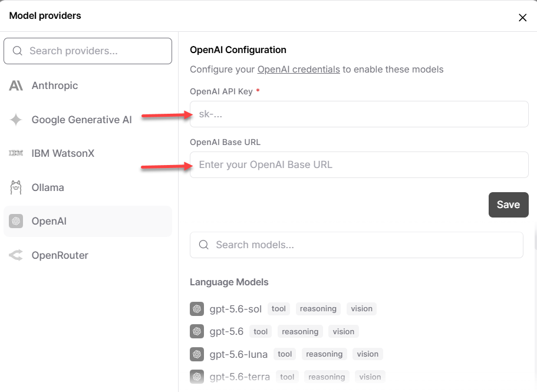Save the OpenAI configuration
537x392 pixels.
pos(509,205)
